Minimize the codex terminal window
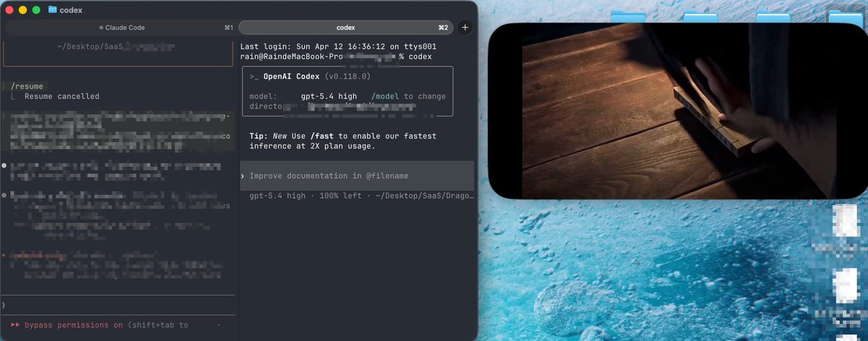This screenshot has height=341, width=868. pos(22,10)
